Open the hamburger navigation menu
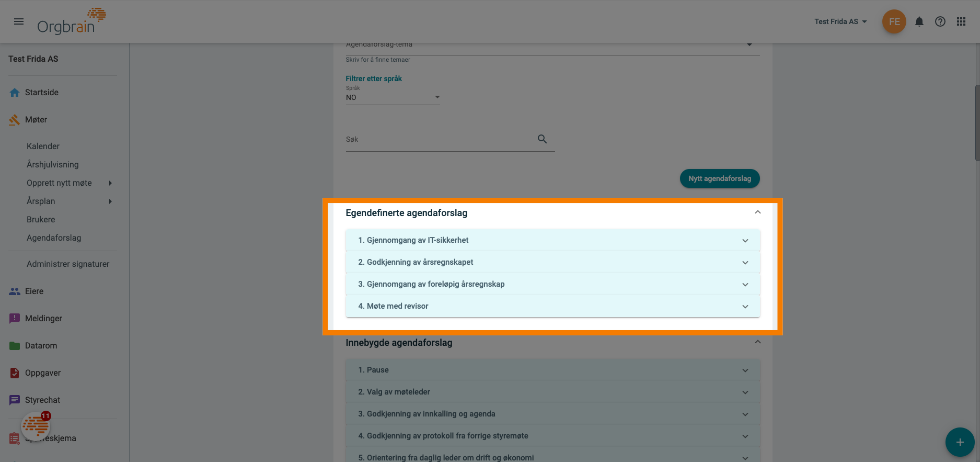The width and height of the screenshot is (980, 462). (19, 21)
